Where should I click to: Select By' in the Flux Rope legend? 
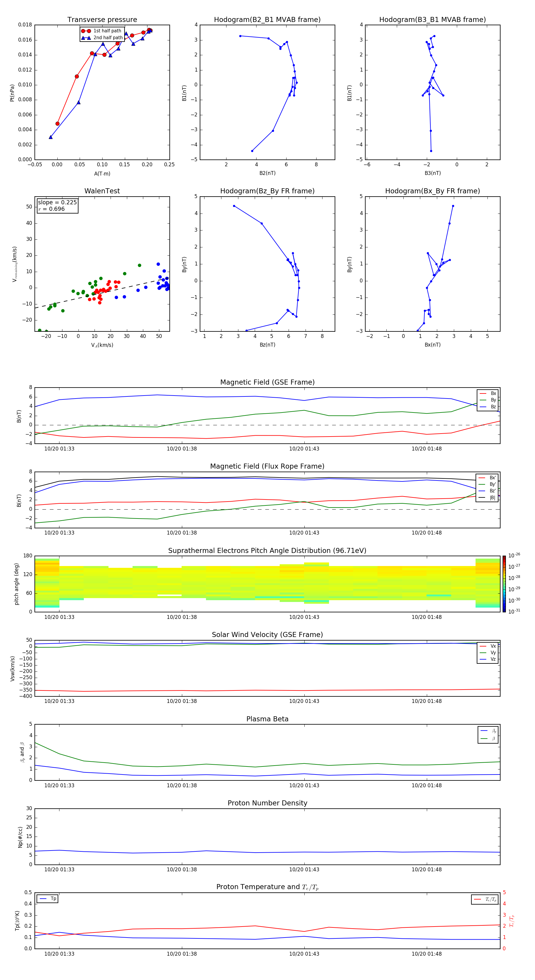(x=487, y=484)
